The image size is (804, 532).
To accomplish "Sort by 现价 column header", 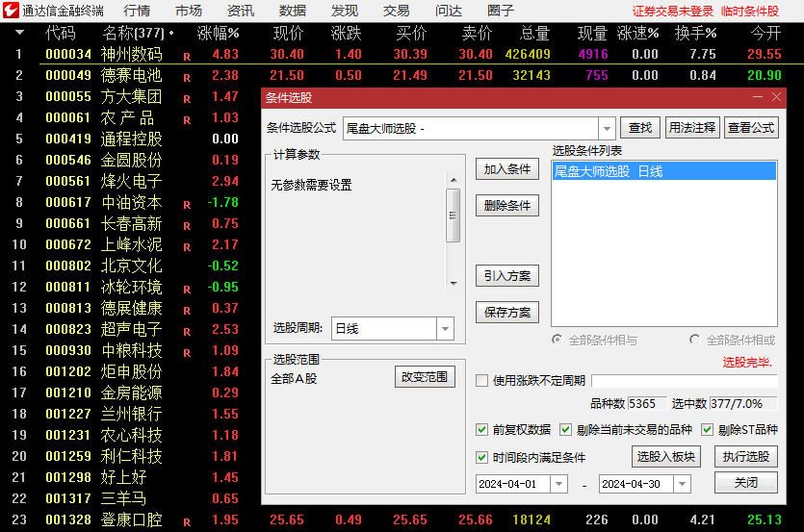I will [x=288, y=34].
